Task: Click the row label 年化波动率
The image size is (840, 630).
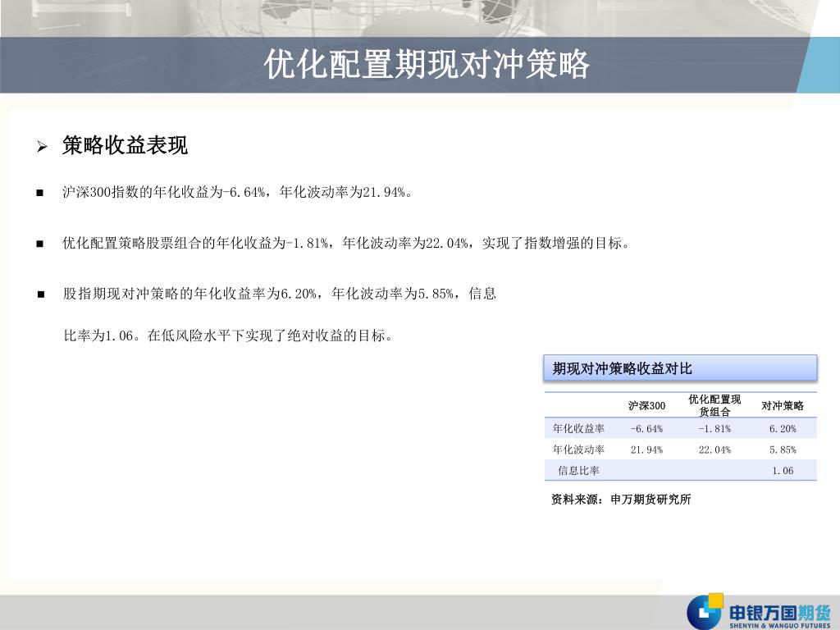Action: point(578,450)
